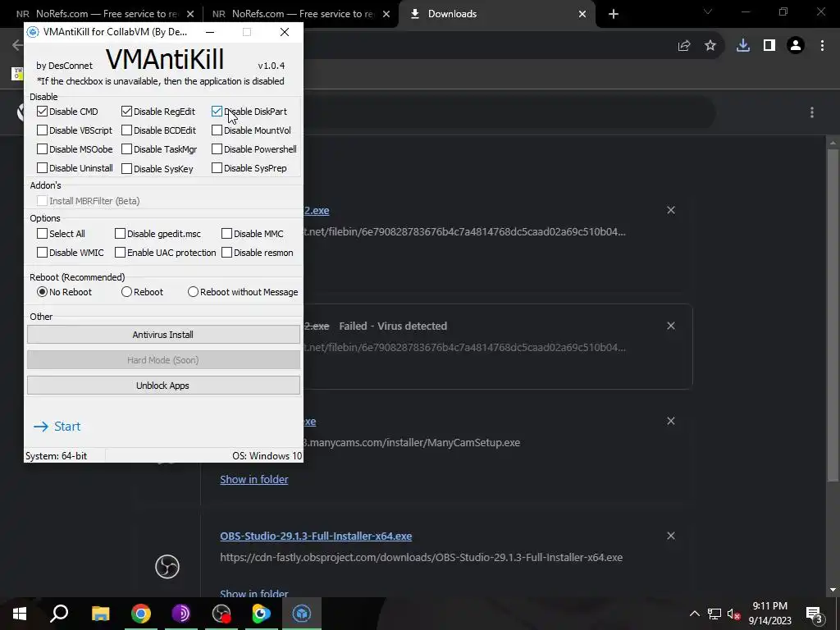The image size is (840, 630).
Task: Open network status tray icon
Action: (714, 614)
